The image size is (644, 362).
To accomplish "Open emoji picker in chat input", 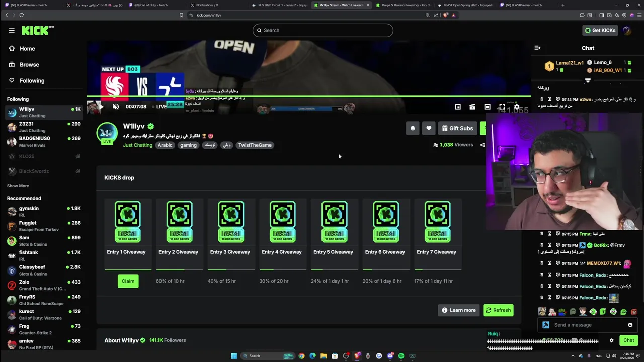I will tap(630, 325).
